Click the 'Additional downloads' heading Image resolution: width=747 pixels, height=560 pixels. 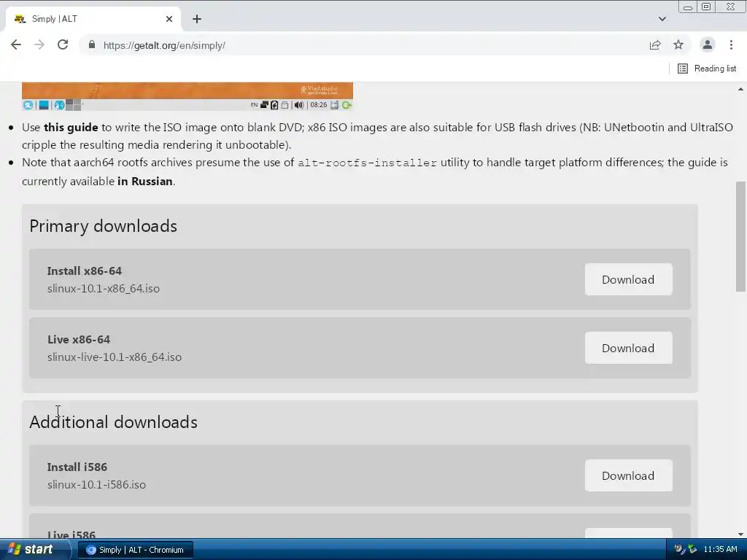click(x=113, y=422)
